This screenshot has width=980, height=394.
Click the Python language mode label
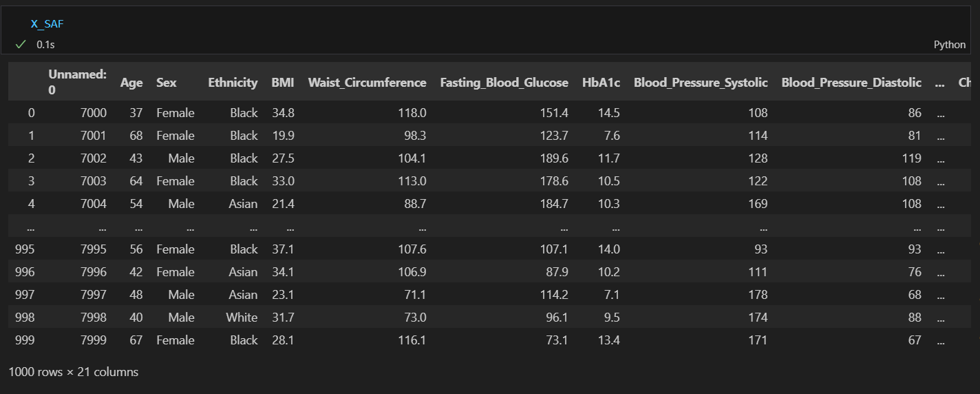tap(950, 45)
